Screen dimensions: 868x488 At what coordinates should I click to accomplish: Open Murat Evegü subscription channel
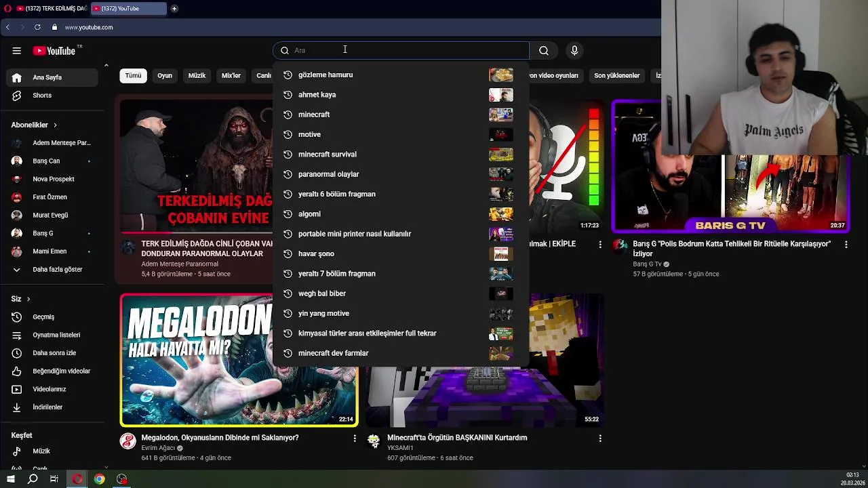(x=52, y=216)
